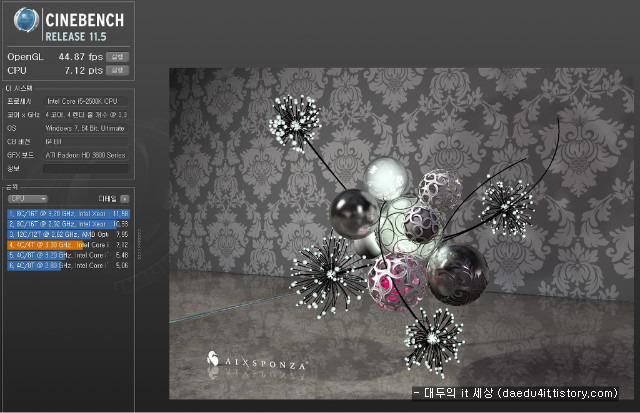This screenshot has height=413, width=640.
Task: Select ranking row 8C/16T 3.20 GHz Xeon
Action: click(x=69, y=213)
